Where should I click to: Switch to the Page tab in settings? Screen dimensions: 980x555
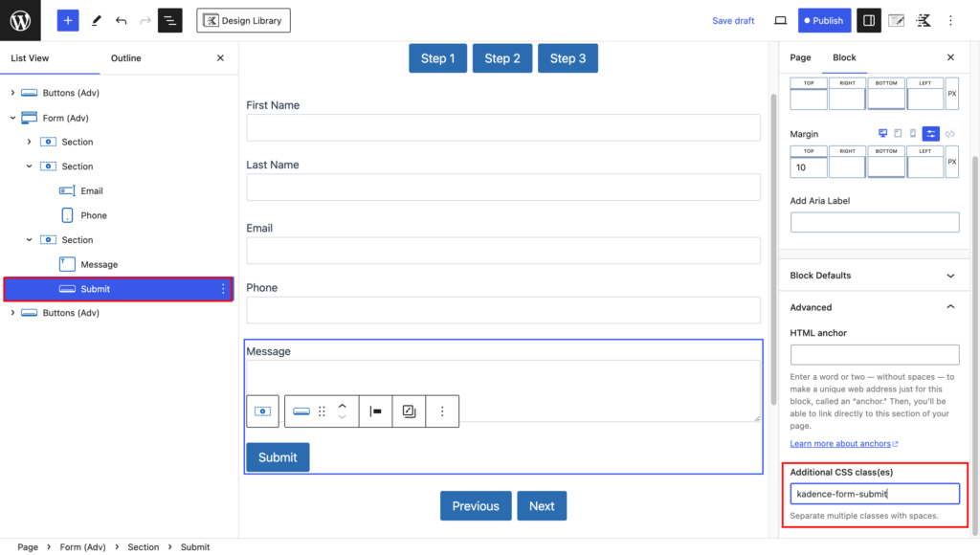(799, 57)
